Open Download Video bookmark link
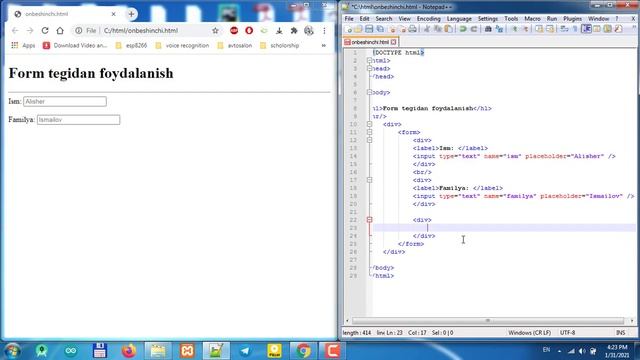640x360 pixels. pyautogui.click(x=75, y=45)
